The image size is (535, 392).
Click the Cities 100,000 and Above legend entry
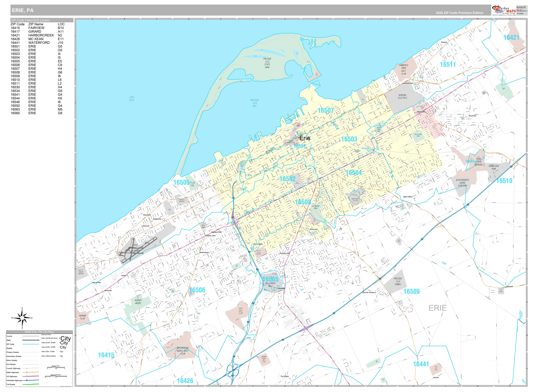coord(56,338)
